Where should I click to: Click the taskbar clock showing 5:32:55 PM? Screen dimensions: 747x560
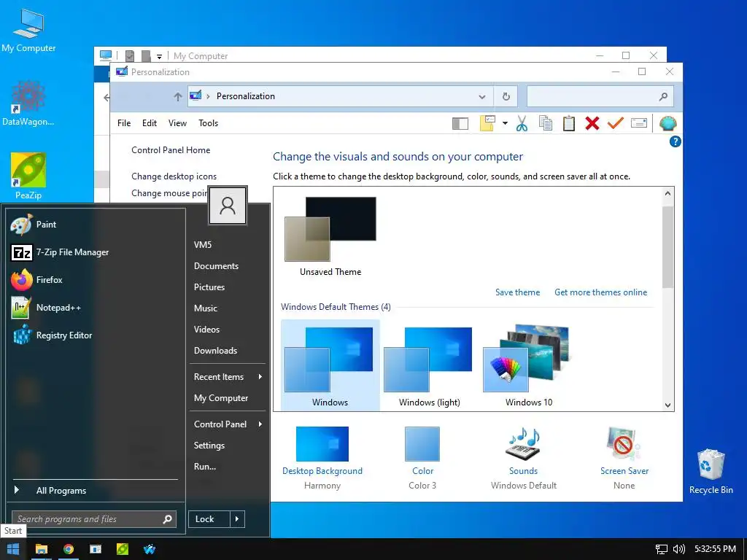(715, 549)
